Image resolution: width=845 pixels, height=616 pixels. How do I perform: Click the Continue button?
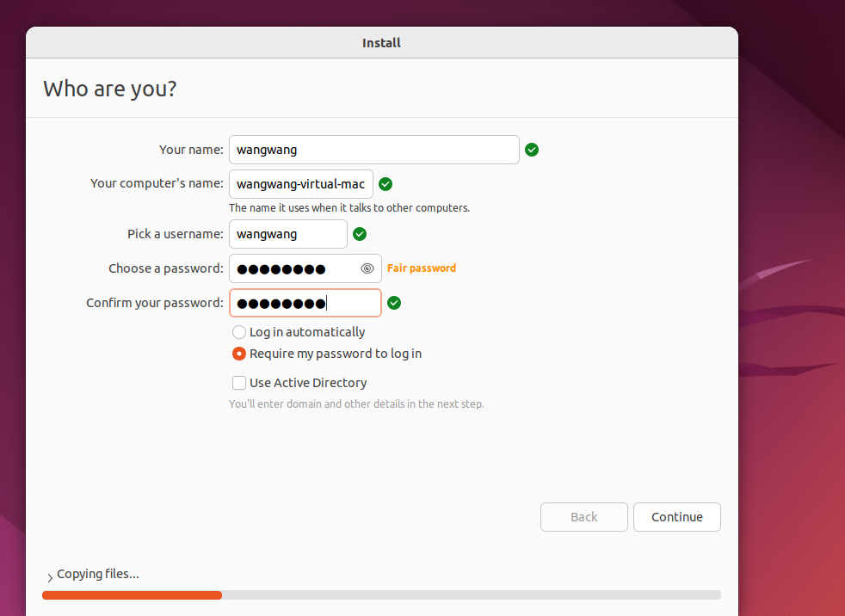click(677, 517)
